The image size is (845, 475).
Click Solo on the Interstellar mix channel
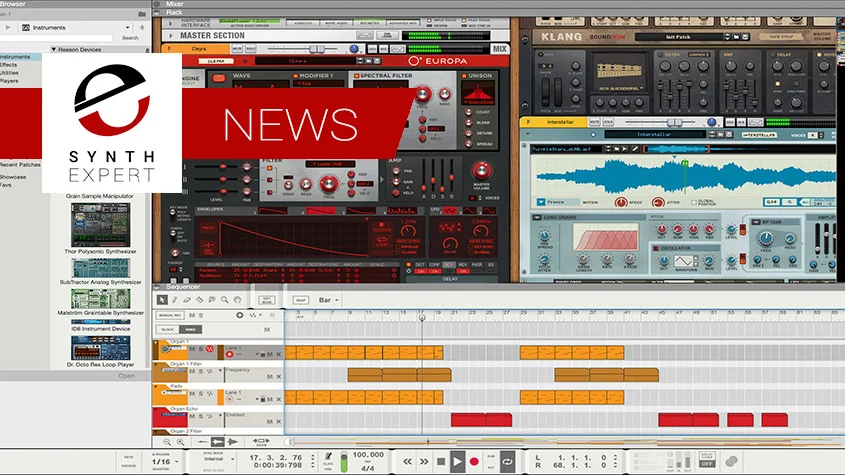(608, 122)
